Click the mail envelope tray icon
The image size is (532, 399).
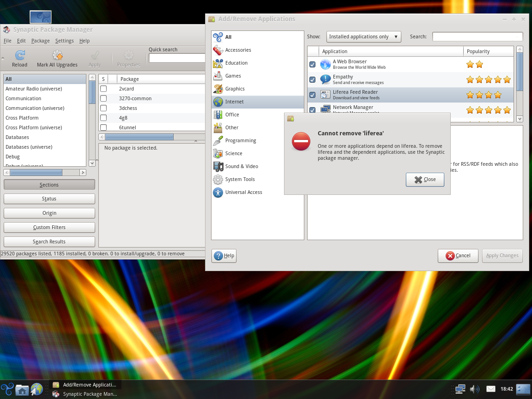coord(490,389)
